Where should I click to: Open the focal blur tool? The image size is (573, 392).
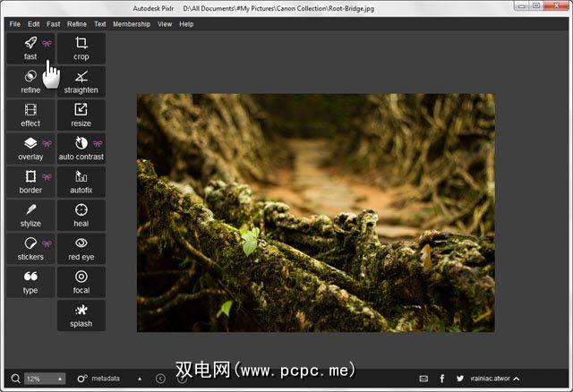coord(81,281)
